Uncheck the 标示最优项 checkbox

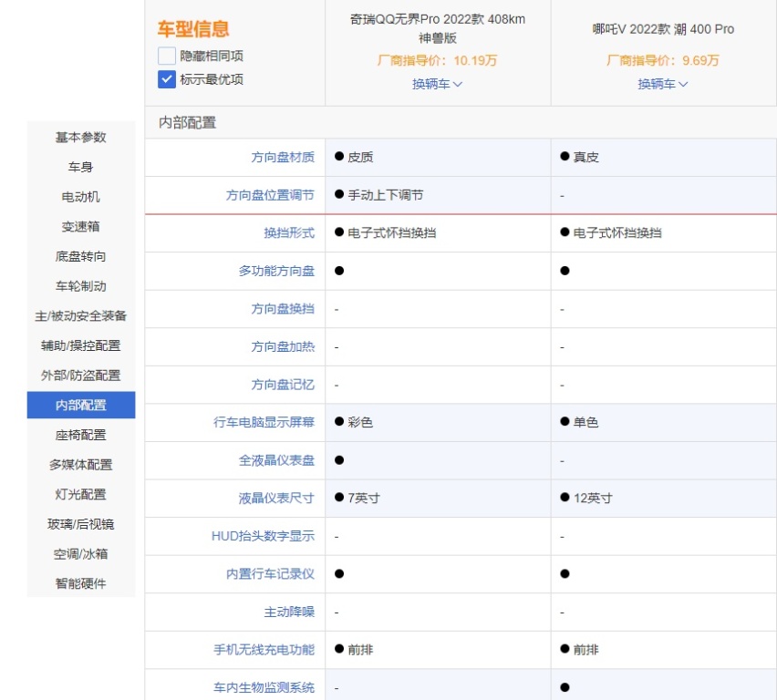pyautogui.click(x=167, y=79)
